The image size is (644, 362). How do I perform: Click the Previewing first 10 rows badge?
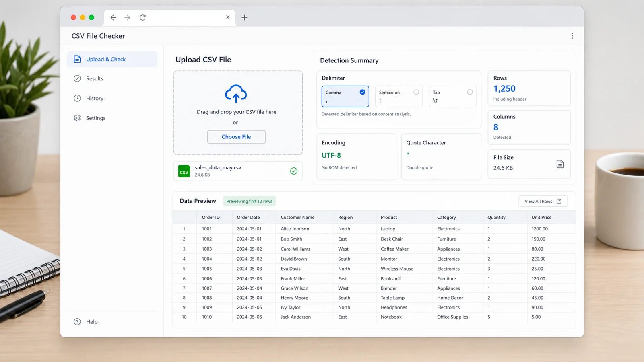[249, 201]
